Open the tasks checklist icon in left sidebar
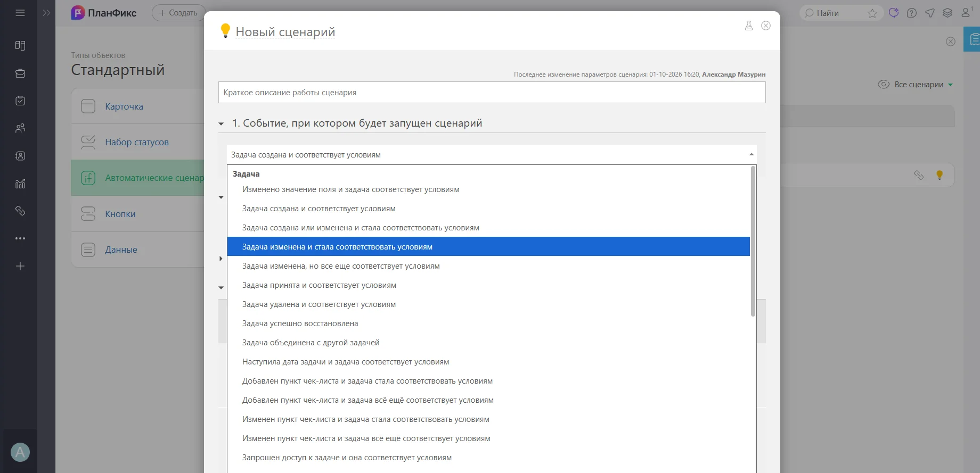 tap(20, 101)
